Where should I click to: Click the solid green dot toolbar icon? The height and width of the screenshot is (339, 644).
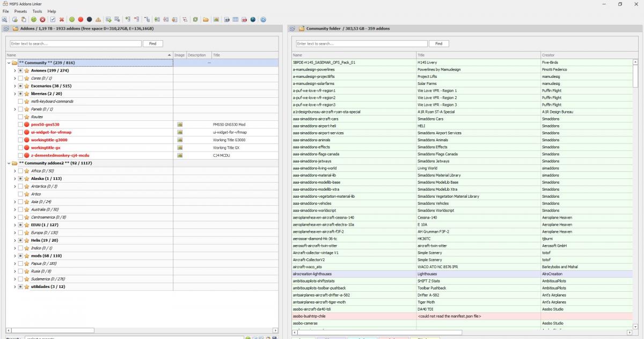pos(71,20)
